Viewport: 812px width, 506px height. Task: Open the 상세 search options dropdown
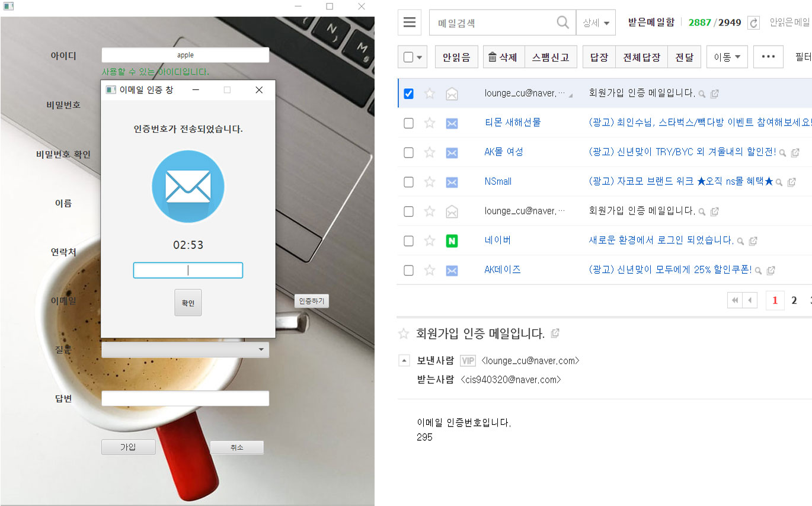coord(593,22)
